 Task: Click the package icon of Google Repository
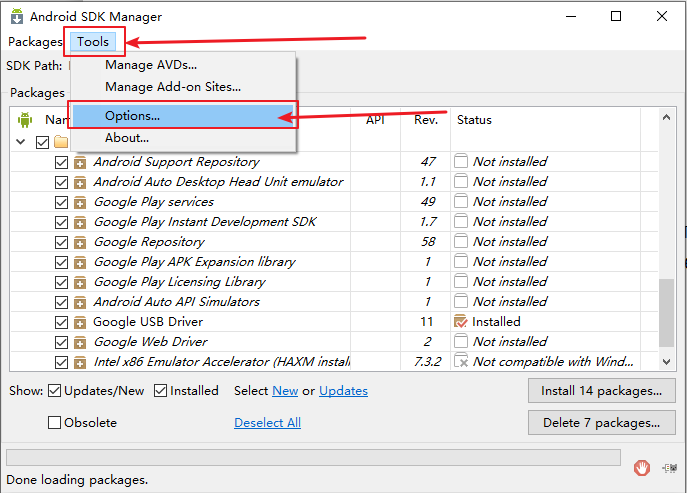[x=80, y=242]
